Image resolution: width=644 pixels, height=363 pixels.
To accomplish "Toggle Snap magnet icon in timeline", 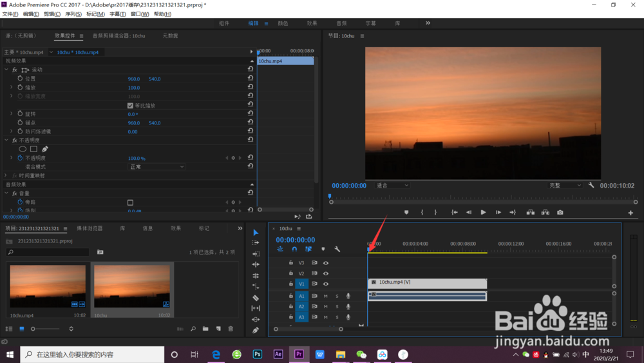I will click(294, 249).
